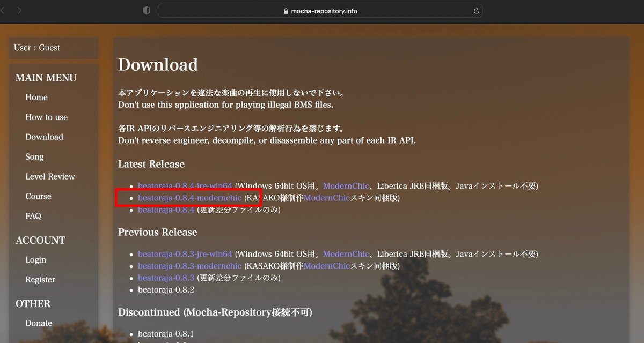The height and width of the screenshot is (343, 644).
Task: Click the ACCOUNT sidebar heading
Action: tap(40, 241)
